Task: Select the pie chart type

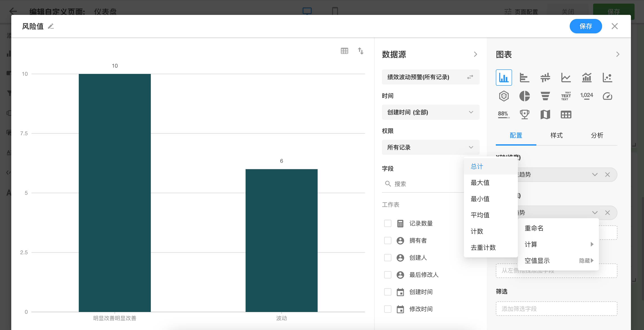Action: [524, 96]
